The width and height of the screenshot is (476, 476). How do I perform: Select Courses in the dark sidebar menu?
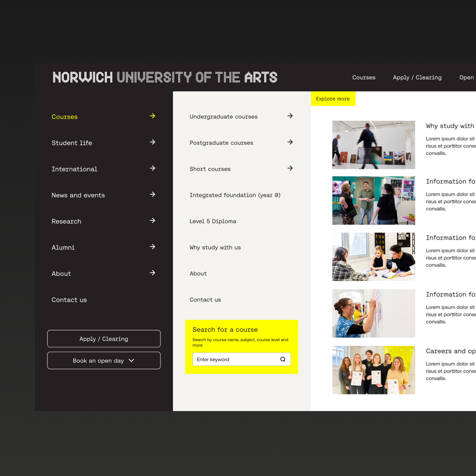tap(65, 117)
